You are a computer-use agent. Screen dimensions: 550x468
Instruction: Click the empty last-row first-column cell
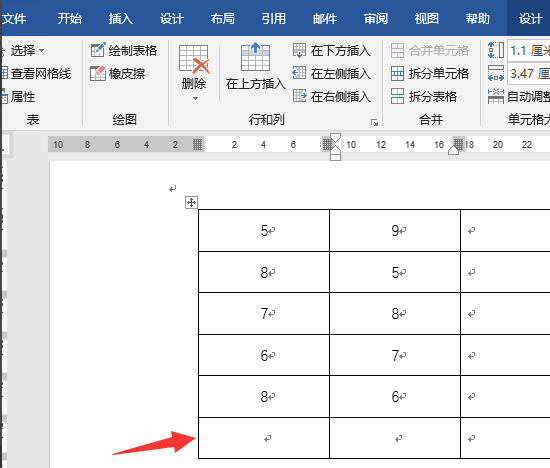click(264, 438)
